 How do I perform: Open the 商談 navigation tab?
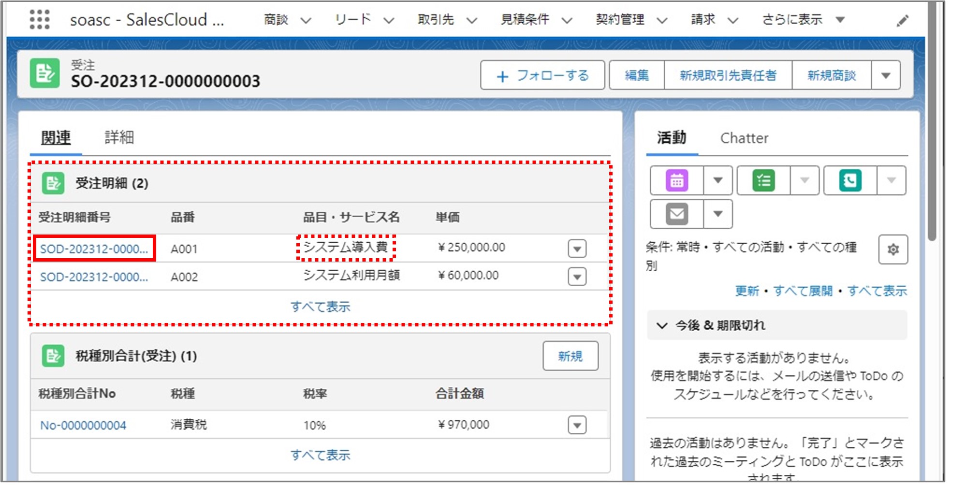276,20
